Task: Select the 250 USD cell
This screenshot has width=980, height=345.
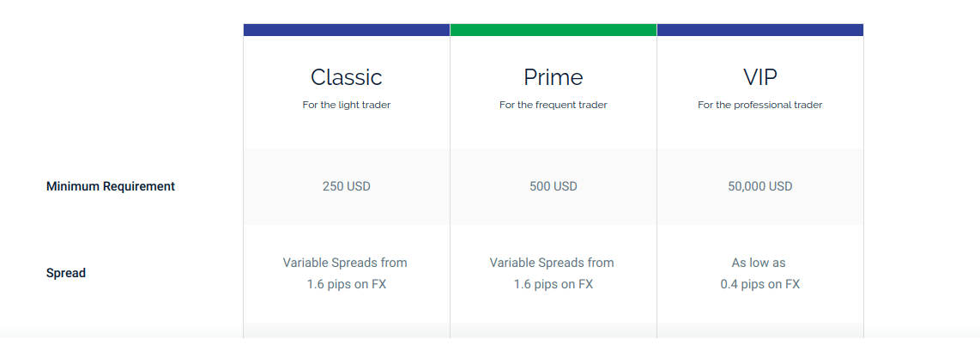Action: (x=346, y=186)
